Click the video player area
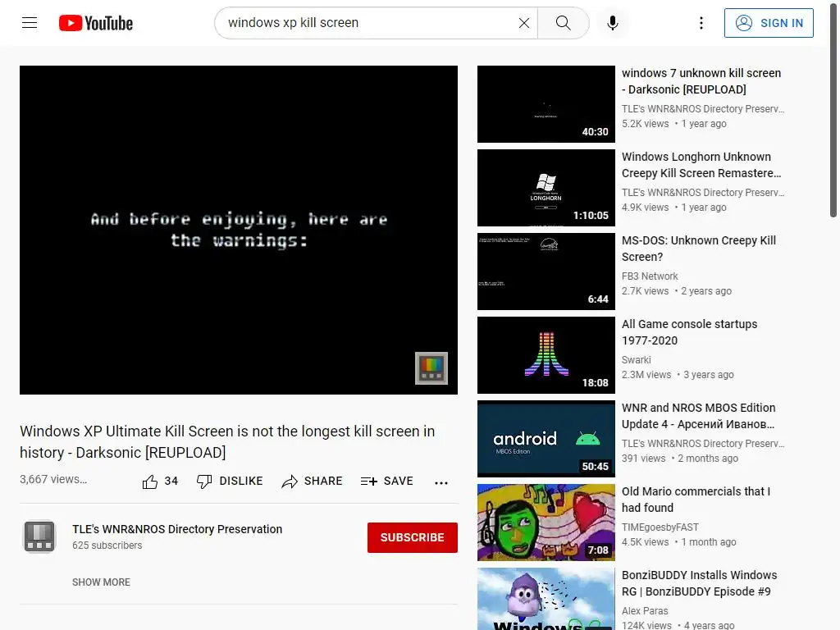Screen dimensions: 840x630 (x=239, y=230)
